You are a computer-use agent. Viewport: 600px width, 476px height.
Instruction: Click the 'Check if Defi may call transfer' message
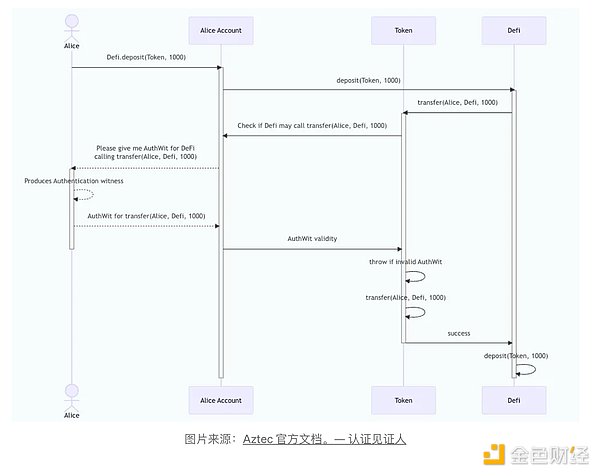coord(312,126)
